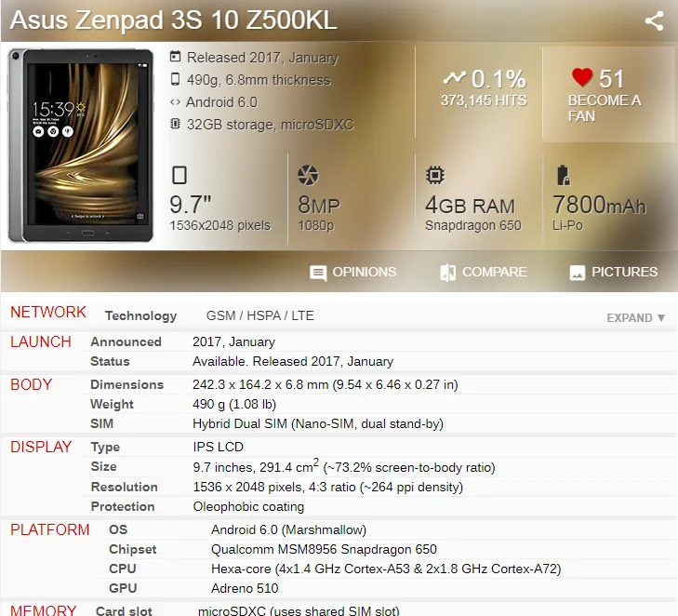The image size is (678, 616).
Task: Click the OS spec label
Action: pyautogui.click(x=118, y=529)
